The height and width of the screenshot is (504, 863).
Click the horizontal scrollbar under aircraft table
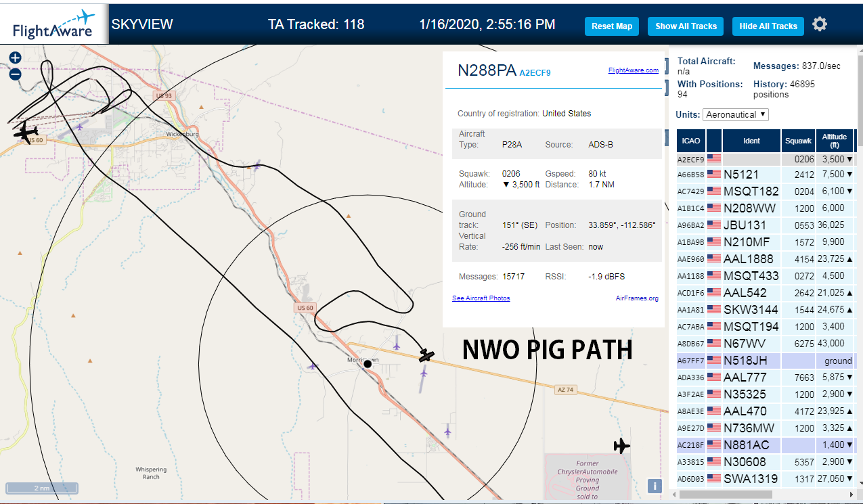726,495
